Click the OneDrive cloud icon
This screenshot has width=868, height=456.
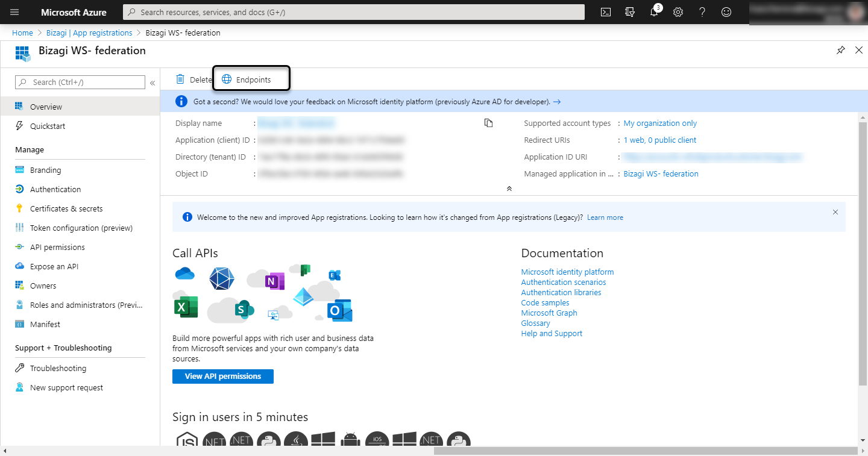pos(185,274)
